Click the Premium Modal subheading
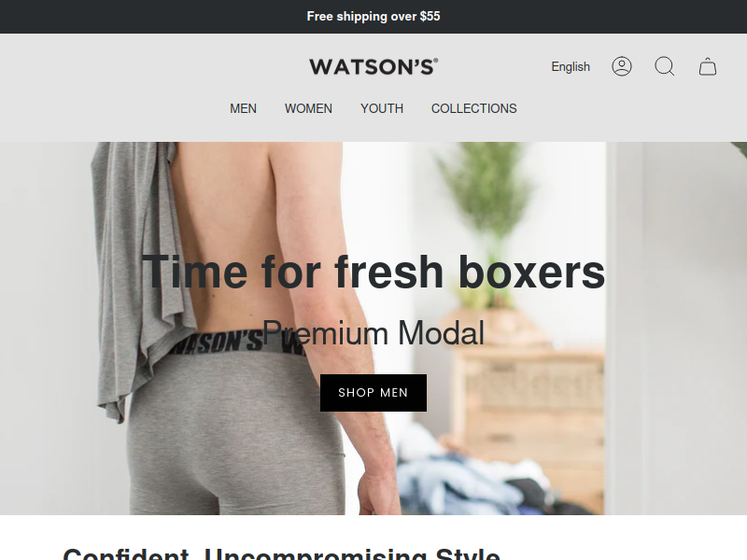The width and height of the screenshot is (747, 560). [x=373, y=333]
